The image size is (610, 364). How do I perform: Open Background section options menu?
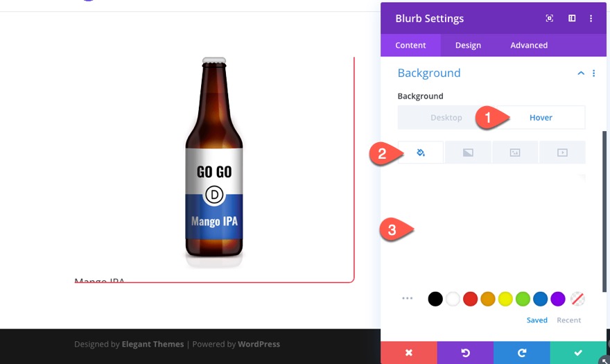point(594,73)
